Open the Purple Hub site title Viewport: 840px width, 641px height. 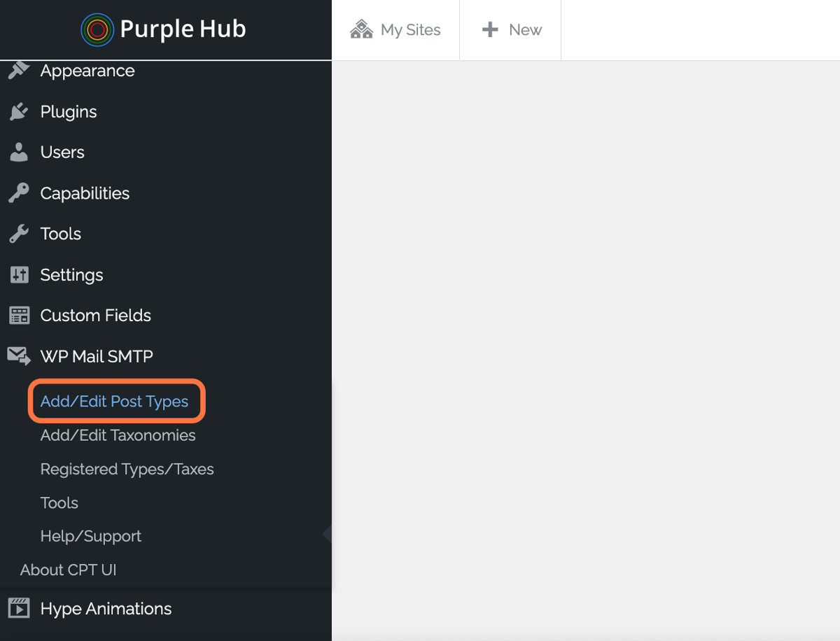183,29
